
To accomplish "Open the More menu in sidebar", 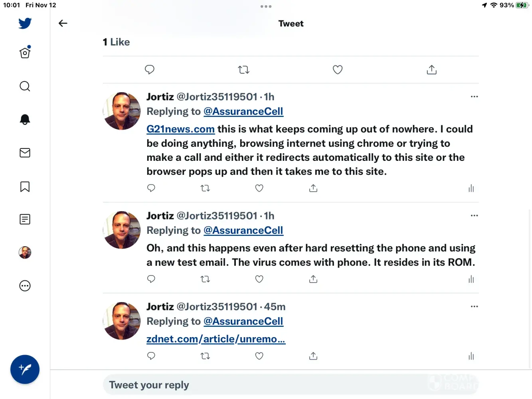I will [x=25, y=286].
